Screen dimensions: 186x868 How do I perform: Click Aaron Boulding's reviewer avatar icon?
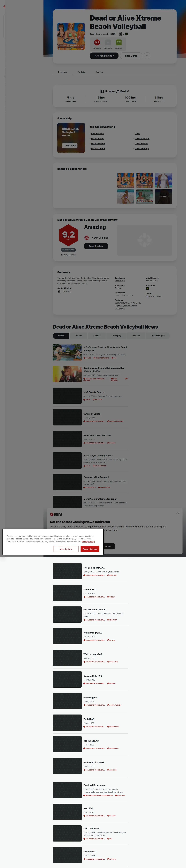pyautogui.click(x=87, y=238)
